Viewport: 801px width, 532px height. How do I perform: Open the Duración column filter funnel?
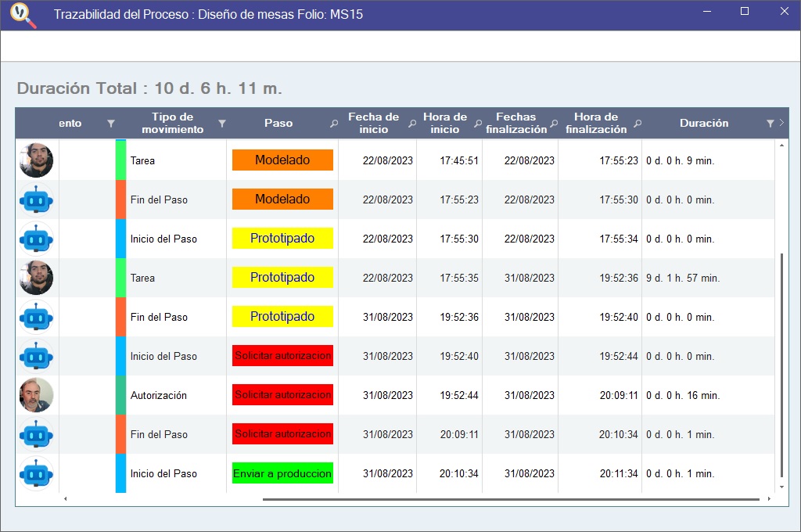(x=770, y=124)
